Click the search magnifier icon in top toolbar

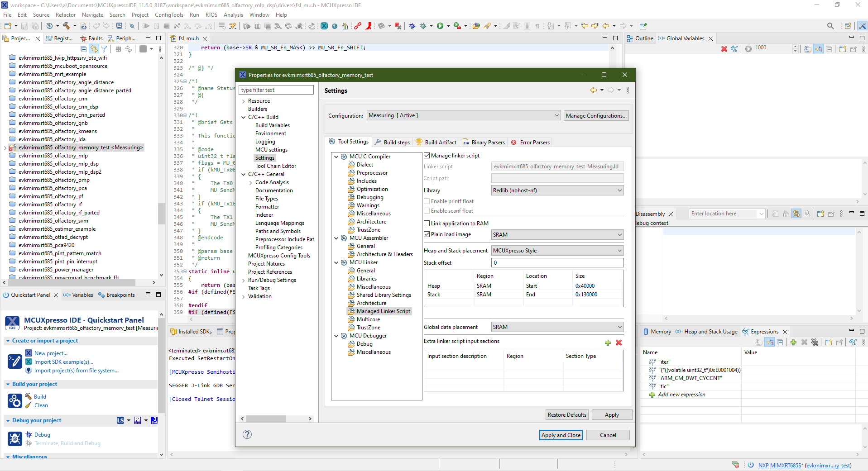pos(830,26)
